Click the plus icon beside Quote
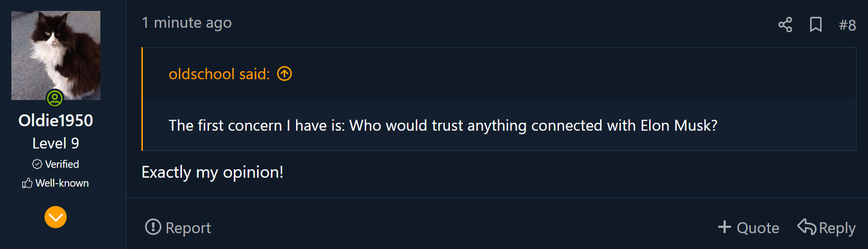 coord(724,227)
